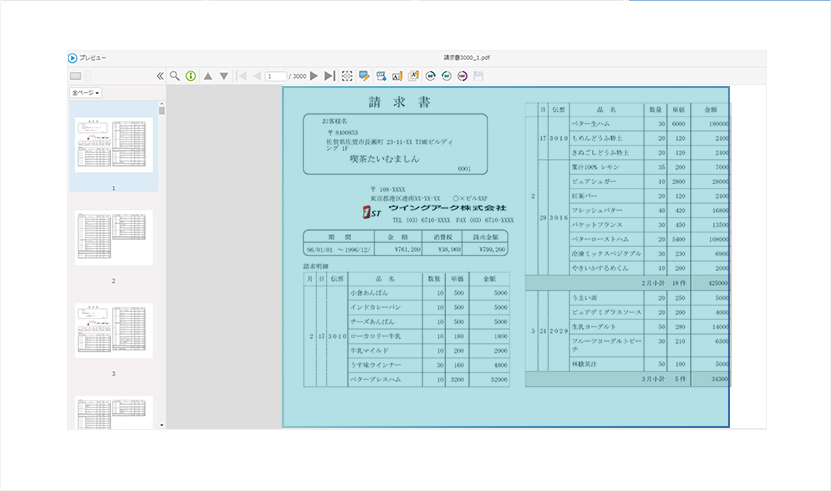Click the first circular arrow rotate icon
831x491 pixels.
coord(430,76)
